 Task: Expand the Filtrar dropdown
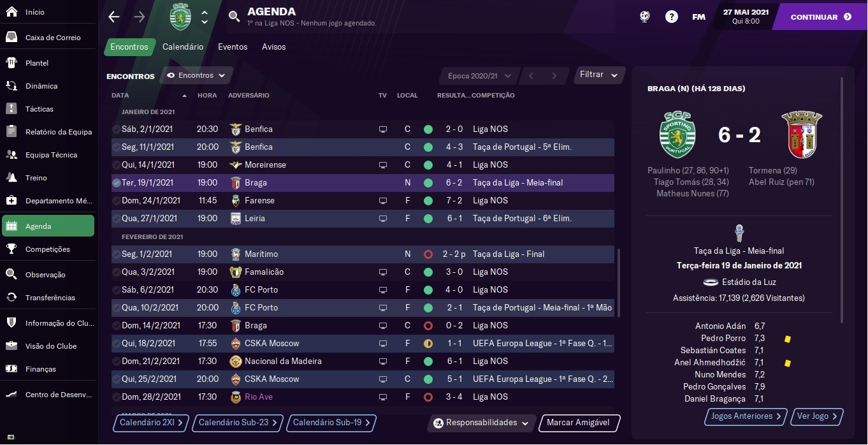click(599, 75)
